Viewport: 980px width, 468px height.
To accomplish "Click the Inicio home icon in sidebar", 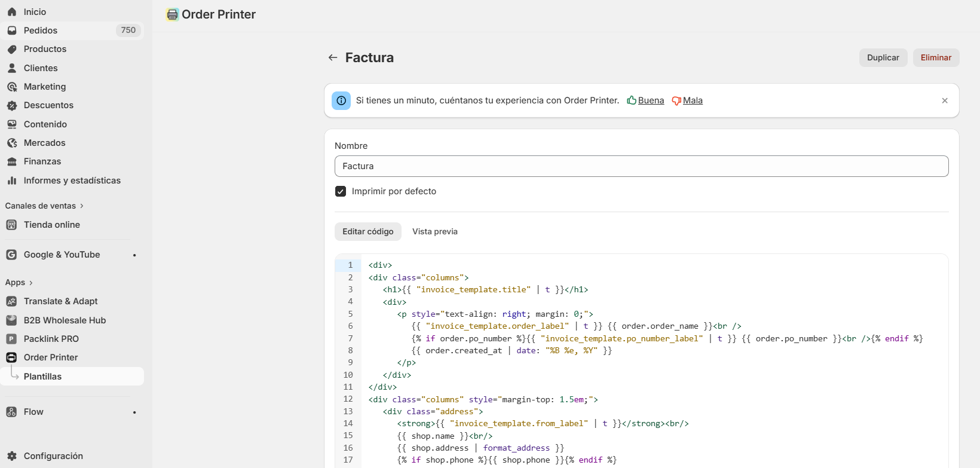I will (12, 12).
